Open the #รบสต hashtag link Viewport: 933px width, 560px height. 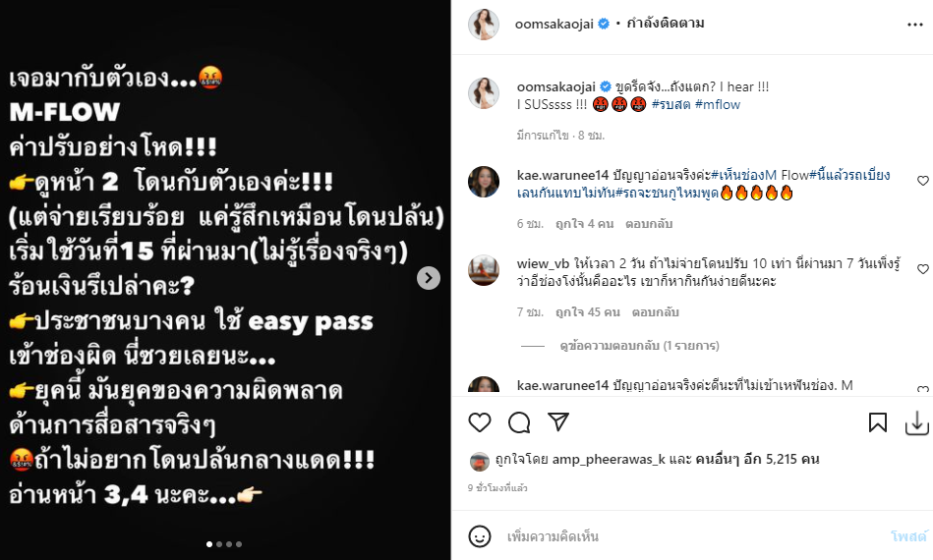671,104
